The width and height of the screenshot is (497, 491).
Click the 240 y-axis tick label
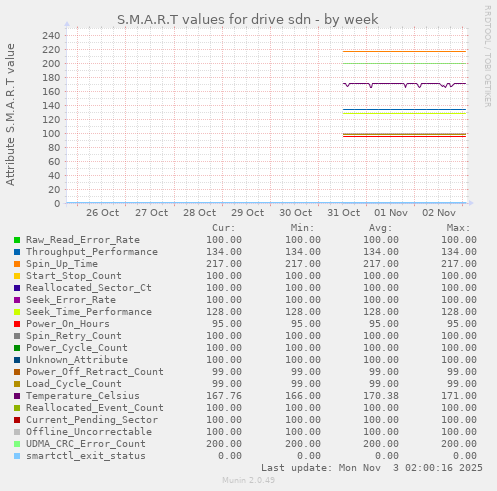tap(51, 35)
